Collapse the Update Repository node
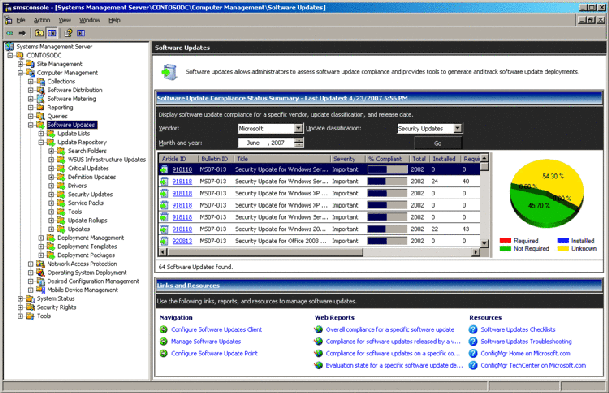This screenshot has width=609, height=393. [x=41, y=142]
